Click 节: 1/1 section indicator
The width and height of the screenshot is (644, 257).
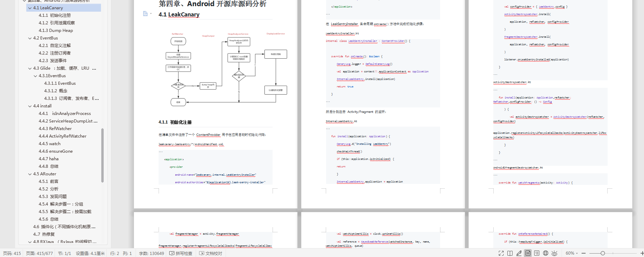click(x=65, y=254)
